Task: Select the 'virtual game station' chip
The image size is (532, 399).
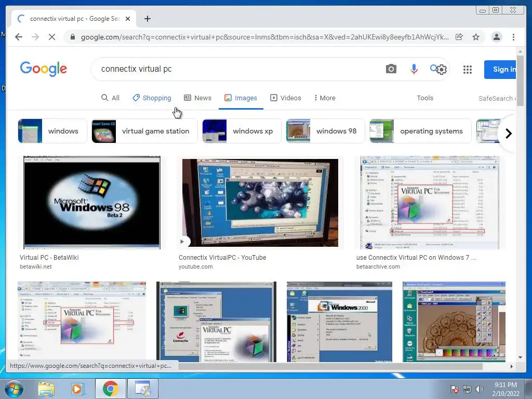Action: pyautogui.click(x=144, y=131)
